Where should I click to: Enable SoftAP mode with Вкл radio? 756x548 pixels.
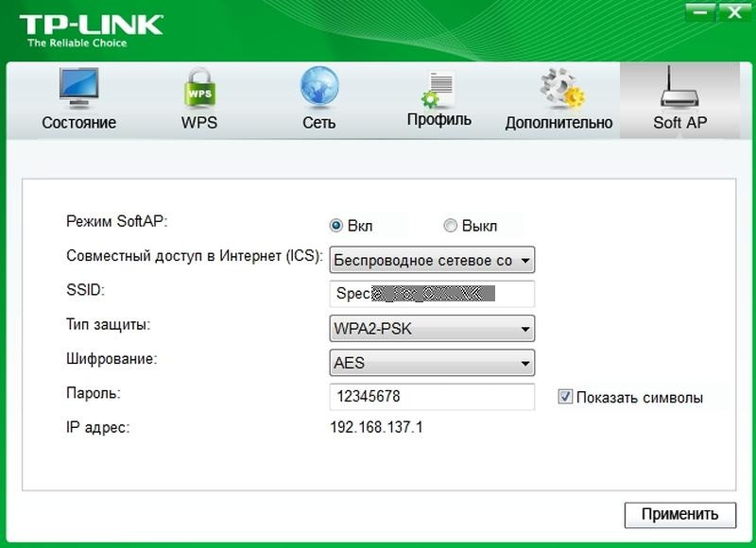(x=335, y=226)
